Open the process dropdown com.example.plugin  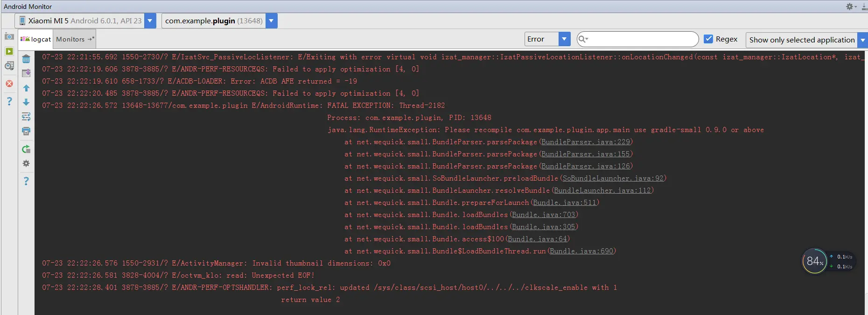pos(219,21)
